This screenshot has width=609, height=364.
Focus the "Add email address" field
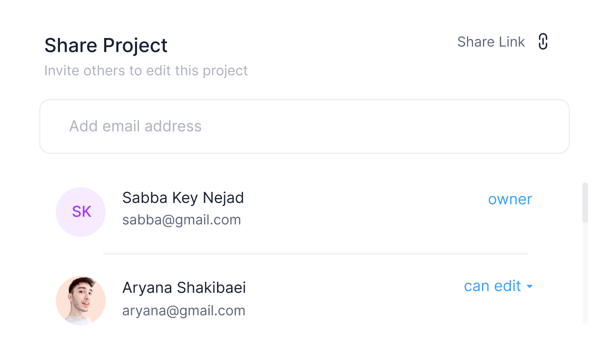pos(304,126)
